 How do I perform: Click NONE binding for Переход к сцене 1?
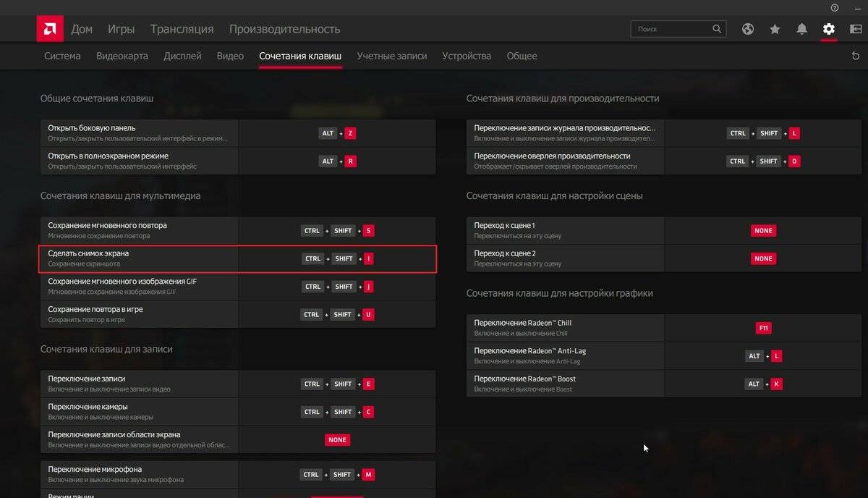click(x=763, y=231)
